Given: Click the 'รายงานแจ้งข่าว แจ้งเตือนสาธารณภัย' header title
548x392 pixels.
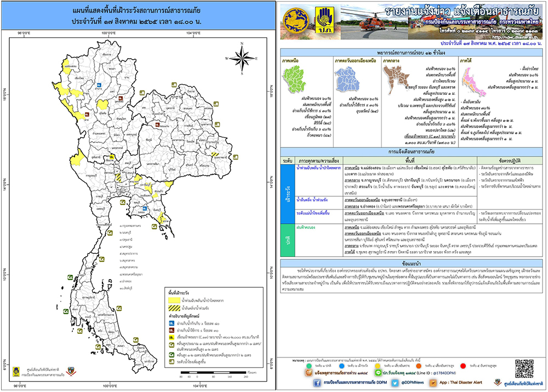Looking at the screenshot, I should point(462,11).
